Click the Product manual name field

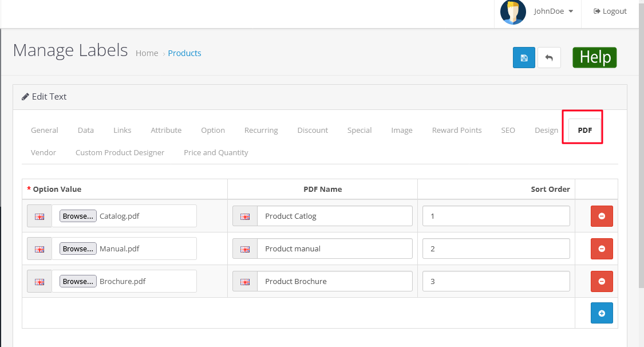point(334,249)
